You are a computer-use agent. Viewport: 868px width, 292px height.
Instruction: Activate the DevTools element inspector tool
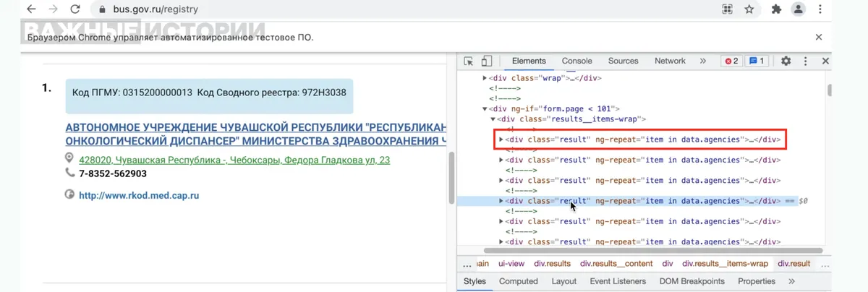469,61
